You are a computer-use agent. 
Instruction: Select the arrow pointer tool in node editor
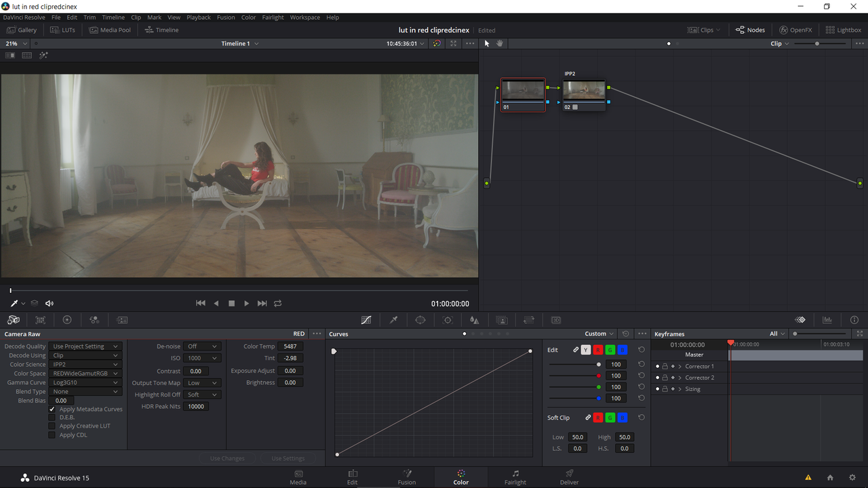click(486, 43)
